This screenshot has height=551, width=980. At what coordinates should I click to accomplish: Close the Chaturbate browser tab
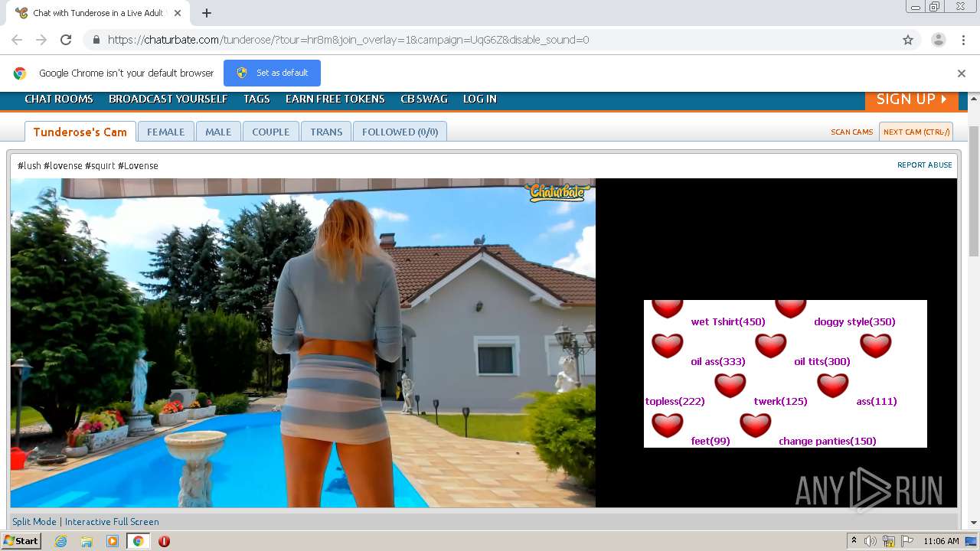(178, 13)
